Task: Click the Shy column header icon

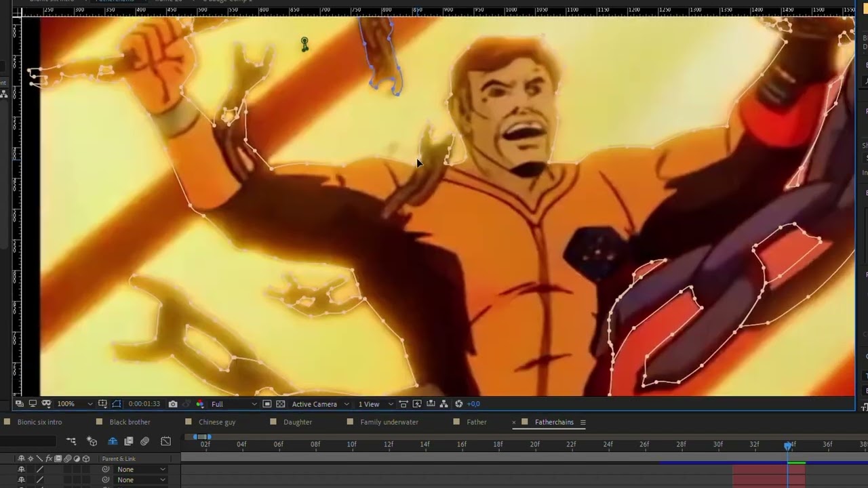Action: pyautogui.click(x=21, y=459)
